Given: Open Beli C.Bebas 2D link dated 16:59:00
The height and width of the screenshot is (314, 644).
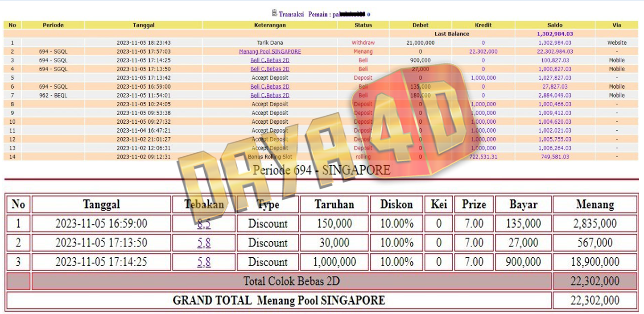Looking at the screenshot, I should click(270, 87).
